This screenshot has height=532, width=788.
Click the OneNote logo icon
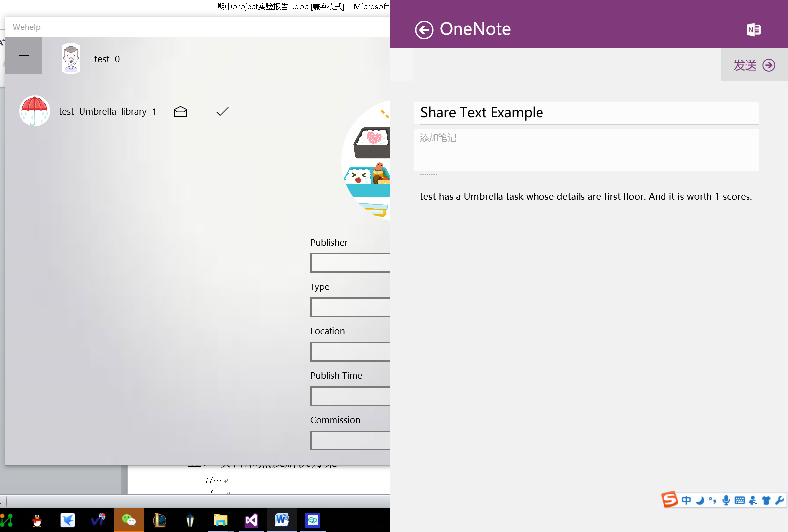754,30
